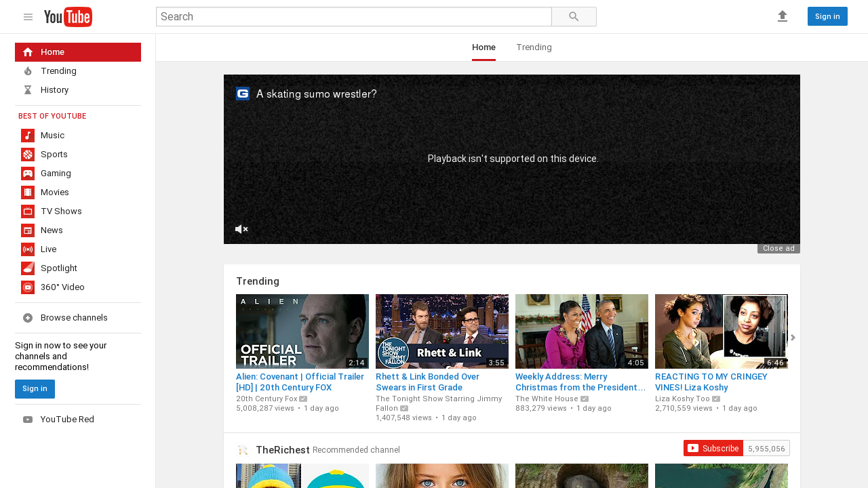Image resolution: width=868 pixels, height=488 pixels.
Task: Open TV Shows in sidebar
Action: (78, 211)
